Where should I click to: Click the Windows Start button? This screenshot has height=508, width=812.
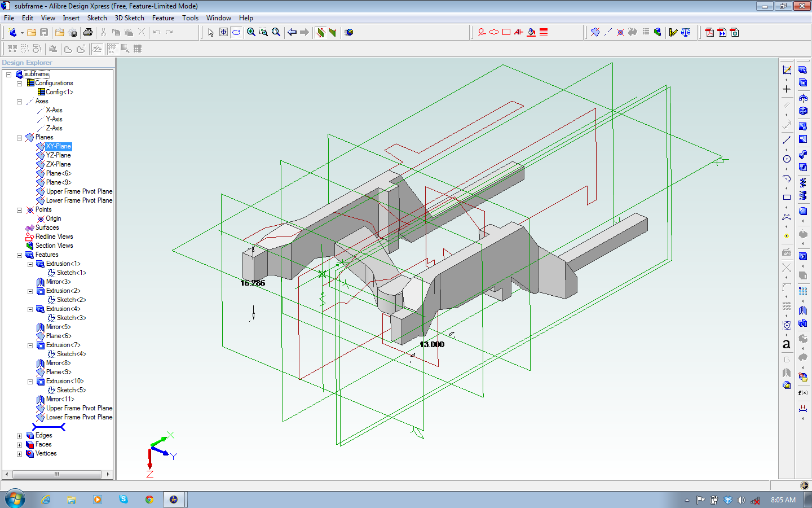tap(15, 500)
